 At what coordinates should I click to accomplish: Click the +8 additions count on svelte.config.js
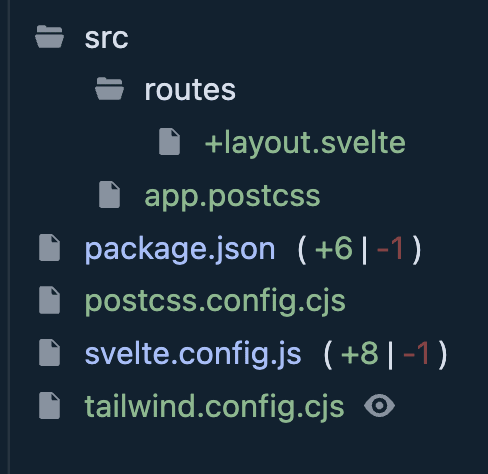pos(360,353)
